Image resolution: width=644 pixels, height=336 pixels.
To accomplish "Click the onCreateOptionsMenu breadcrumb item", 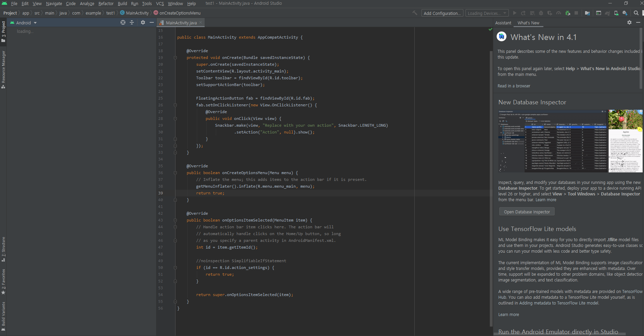I will click(x=177, y=13).
